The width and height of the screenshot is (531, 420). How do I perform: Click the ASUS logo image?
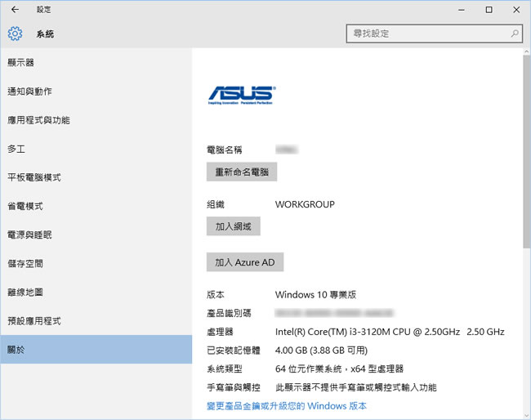(242, 95)
